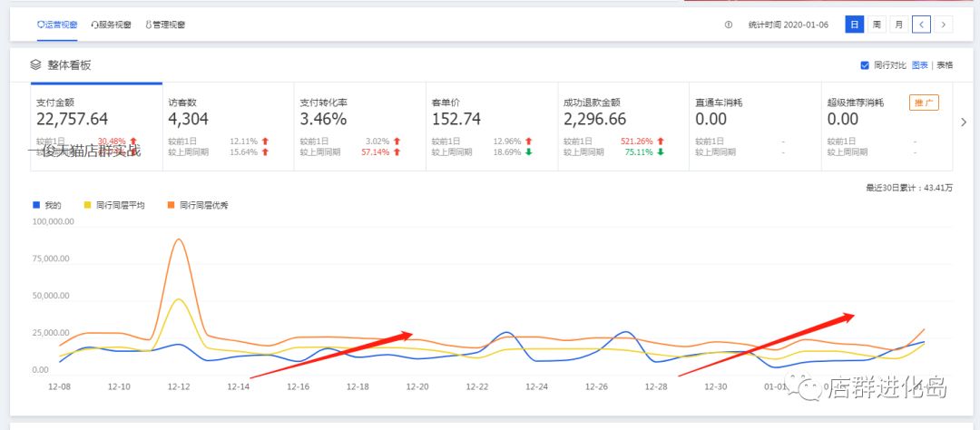Select the 月 monthly period button
The image size is (980, 430).
898,25
